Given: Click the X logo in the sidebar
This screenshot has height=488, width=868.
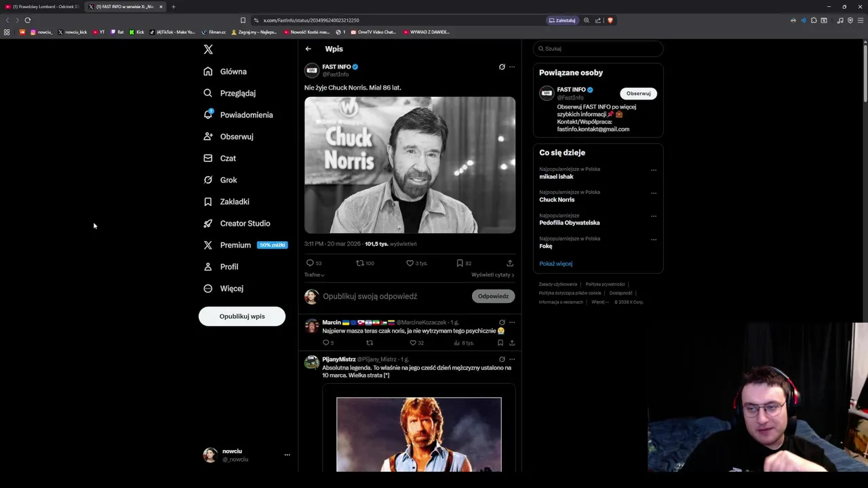Looking at the screenshot, I should (x=208, y=49).
